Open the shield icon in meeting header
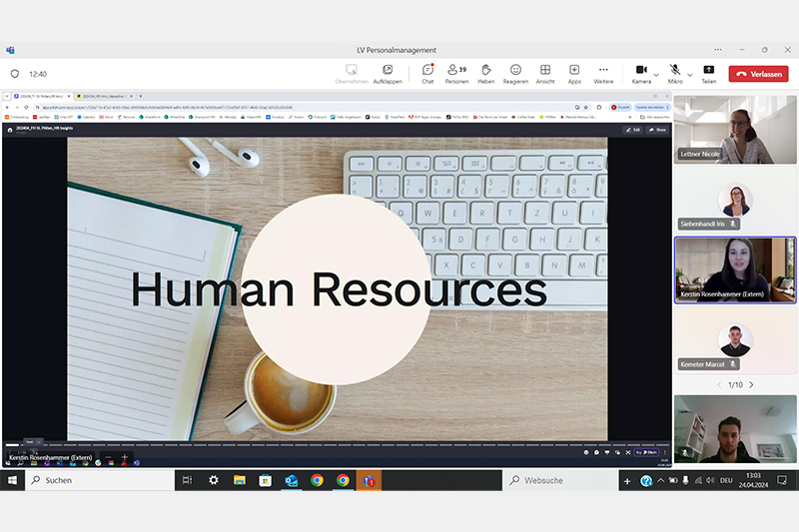Viewport: 799px width, 532px height. pos(15,74)
